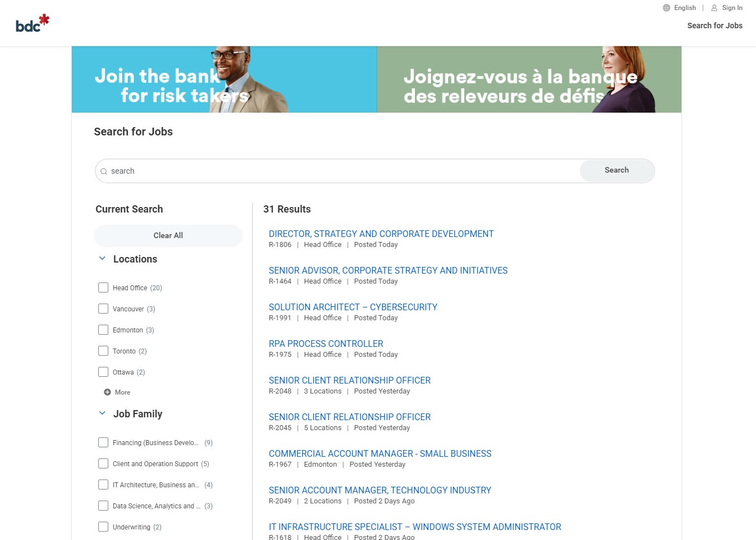The height and width of the screenshot is (540, 756).
Task: Tick the Toronto filter checkbox
Action: [103, 351]
